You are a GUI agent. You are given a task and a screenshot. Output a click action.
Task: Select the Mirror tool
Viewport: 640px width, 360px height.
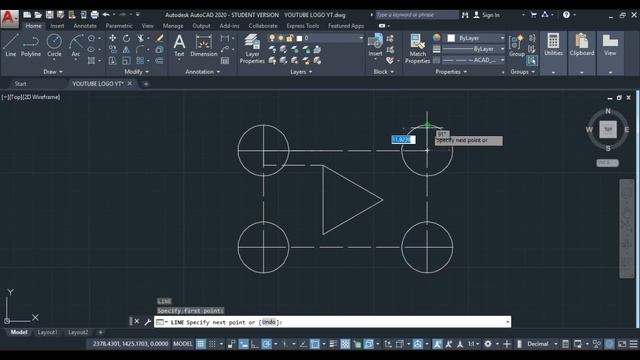(127, 49)
